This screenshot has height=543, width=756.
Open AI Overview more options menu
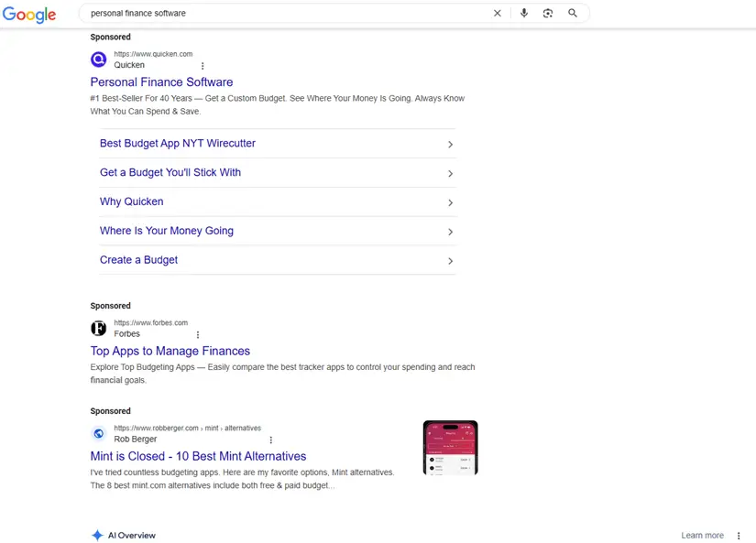pyautogui.click(x=739, y=536)
